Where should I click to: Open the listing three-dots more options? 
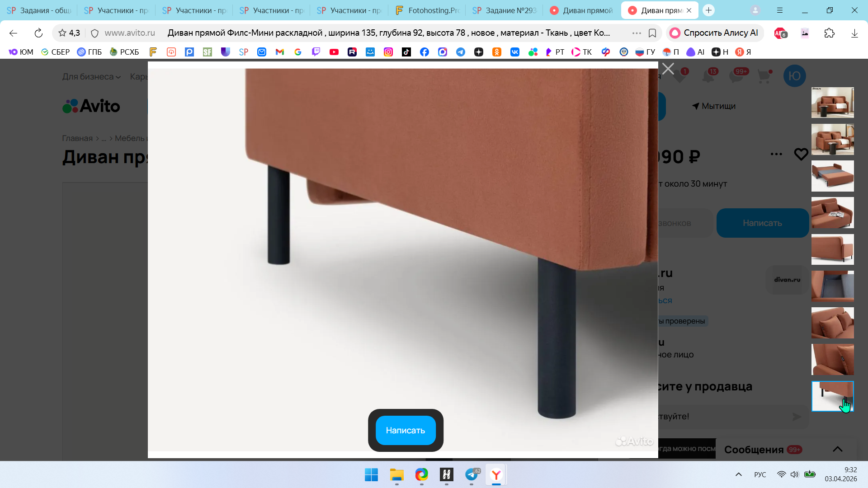(x=776, y=154)
